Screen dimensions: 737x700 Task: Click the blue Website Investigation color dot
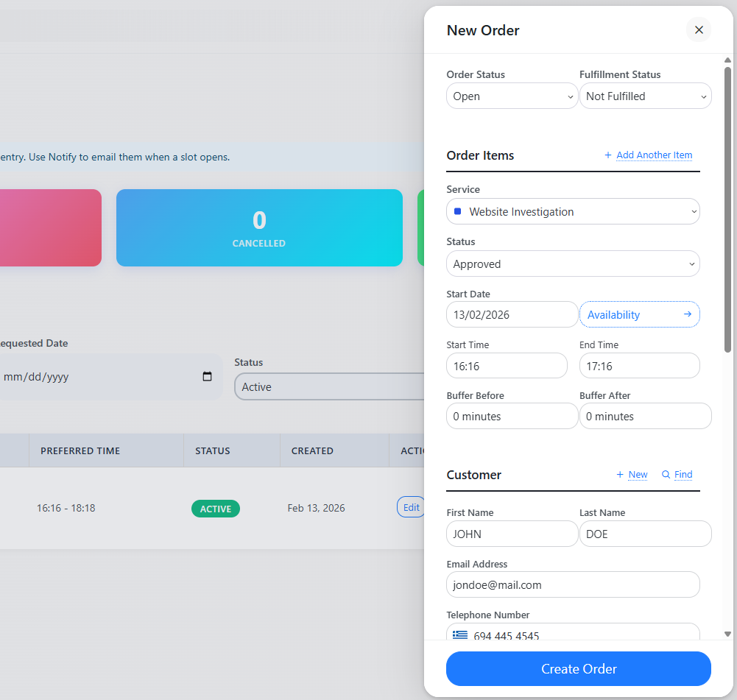(457, 212)
